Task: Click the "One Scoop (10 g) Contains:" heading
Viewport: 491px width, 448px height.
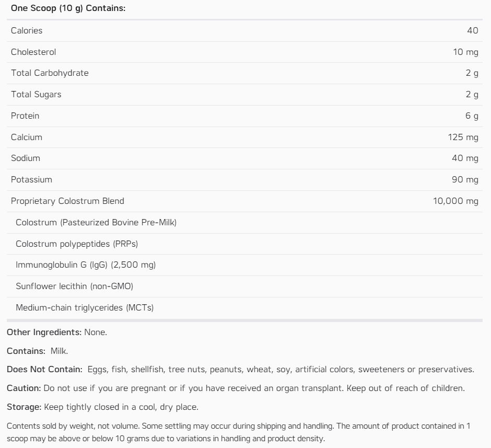Action: coord(68,9)
